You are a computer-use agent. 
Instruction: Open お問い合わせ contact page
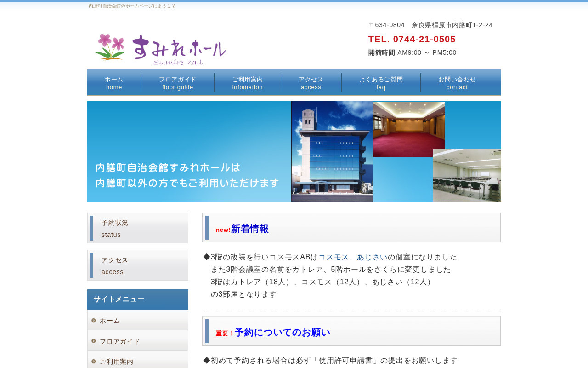click(457, 83)
